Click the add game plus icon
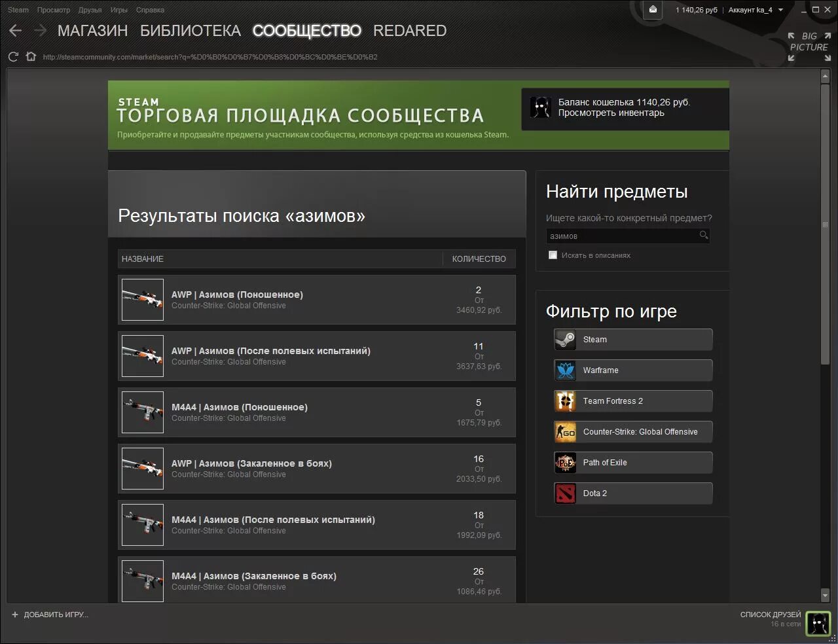 click(x=15, y=615)
